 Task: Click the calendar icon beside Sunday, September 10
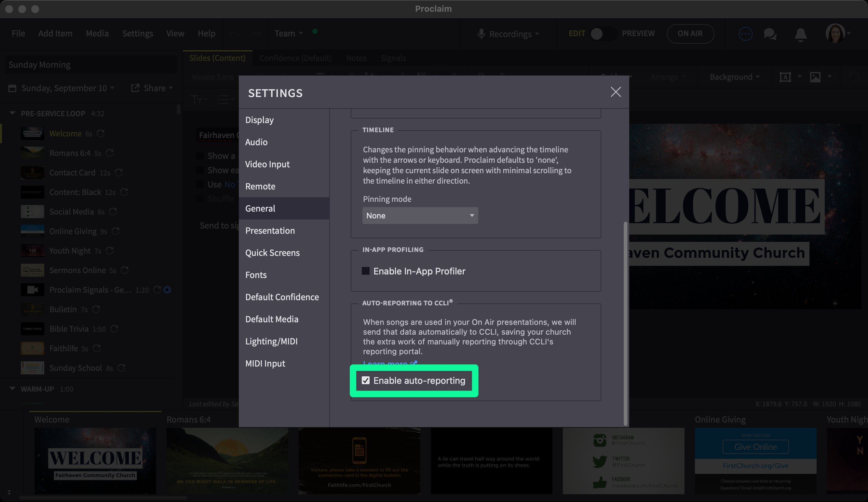[x=12, y=88]
